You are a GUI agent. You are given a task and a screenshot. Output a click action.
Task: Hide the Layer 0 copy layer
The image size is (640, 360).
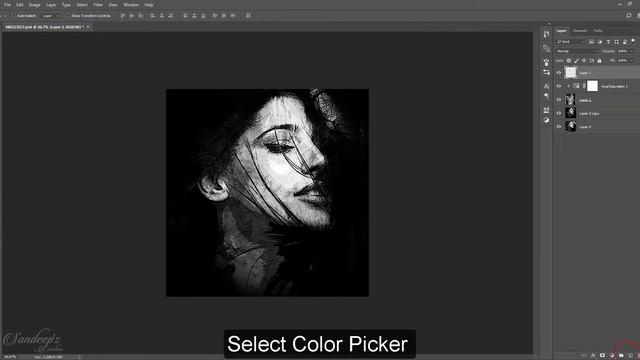[x=559, y=113]
